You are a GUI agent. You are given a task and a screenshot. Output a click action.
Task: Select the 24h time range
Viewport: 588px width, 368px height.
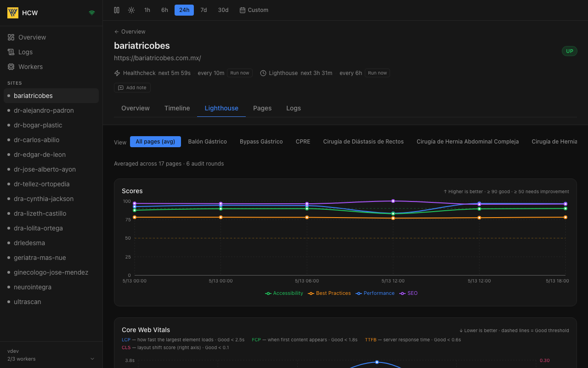tap(184, 10)
